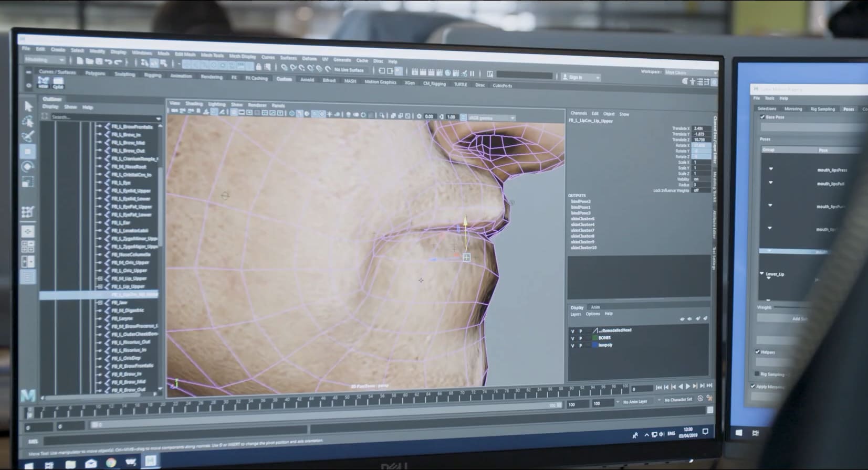Click the BONES layer green color swatch

[x=595, y=338]
